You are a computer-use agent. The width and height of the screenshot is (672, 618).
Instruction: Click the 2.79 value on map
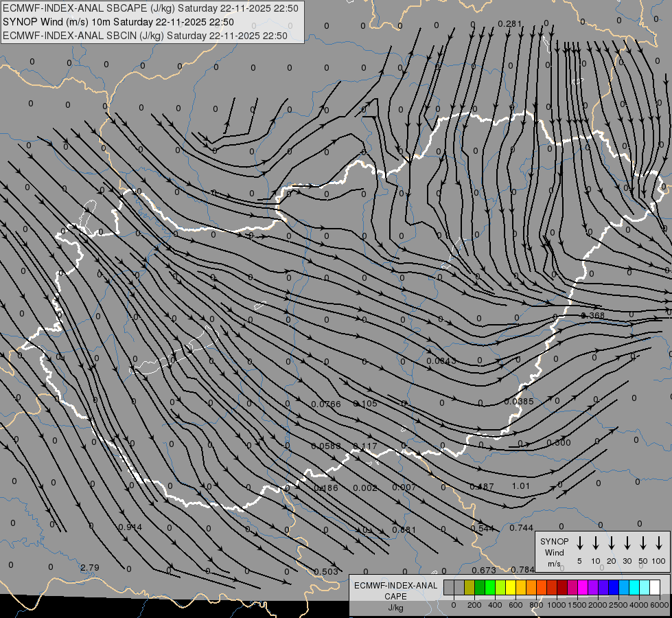click(90, 567)
